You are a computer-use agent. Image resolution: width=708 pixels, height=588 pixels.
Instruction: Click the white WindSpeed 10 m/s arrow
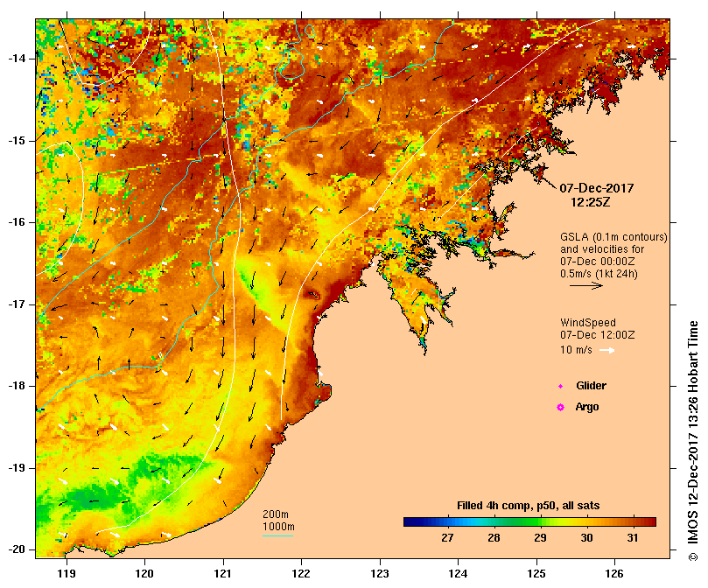[606, 350]
